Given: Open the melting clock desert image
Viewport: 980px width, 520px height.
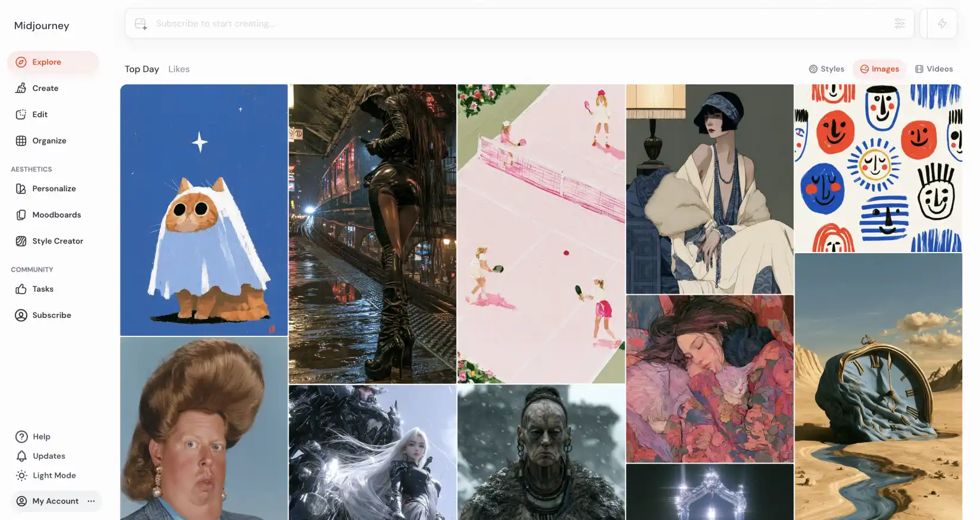Looking at the screenshot, I should tap(878, 387).
